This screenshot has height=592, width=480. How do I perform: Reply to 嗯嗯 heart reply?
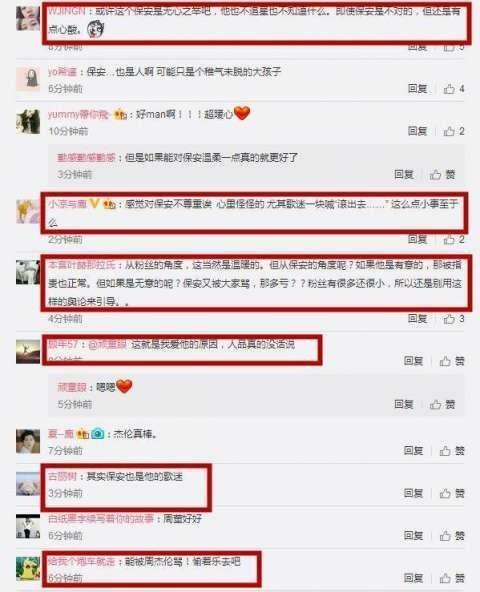tap(404, 404)
